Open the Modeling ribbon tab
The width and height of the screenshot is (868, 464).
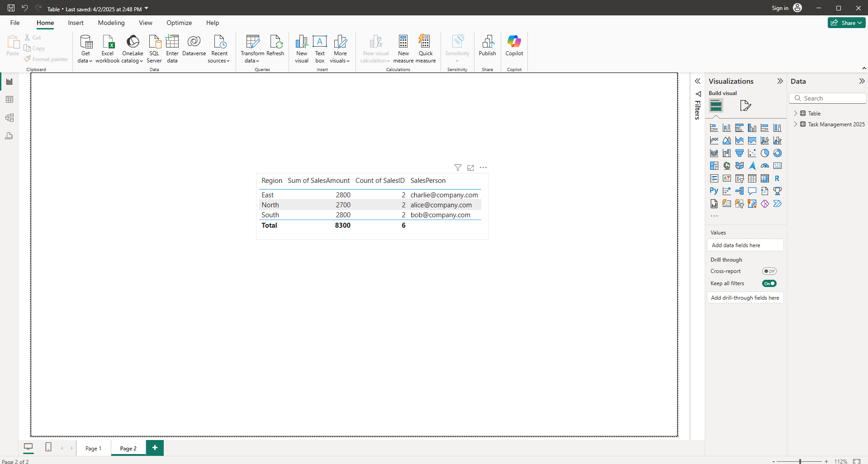111,23
